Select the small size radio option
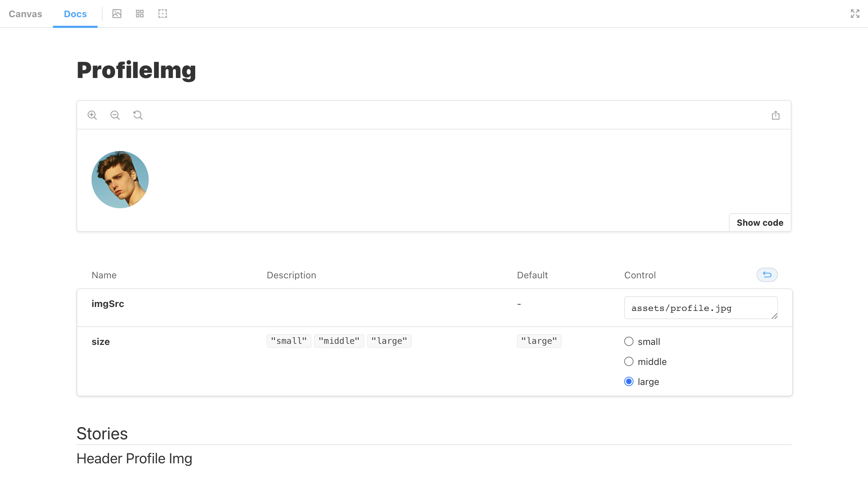Image resolution: width=868 pixels, height=478 pixels. pyautogui.click(x=629, y=341)
